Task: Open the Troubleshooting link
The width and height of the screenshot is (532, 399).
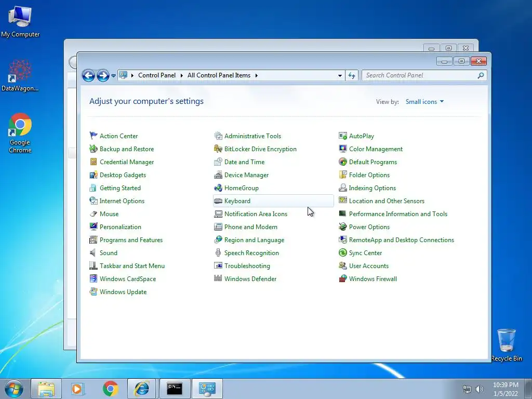Action: [x=247, y=266]
